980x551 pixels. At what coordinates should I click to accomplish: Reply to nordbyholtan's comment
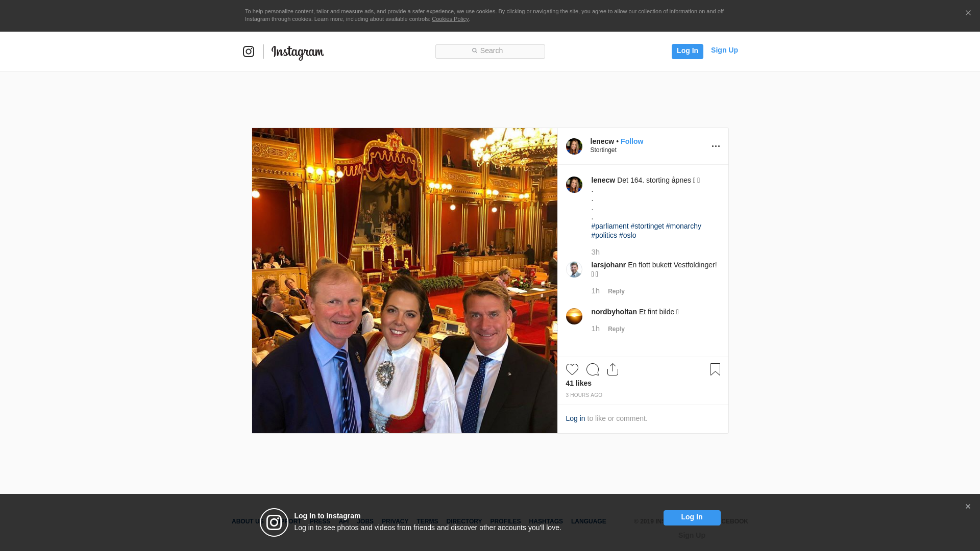[616, 329]
